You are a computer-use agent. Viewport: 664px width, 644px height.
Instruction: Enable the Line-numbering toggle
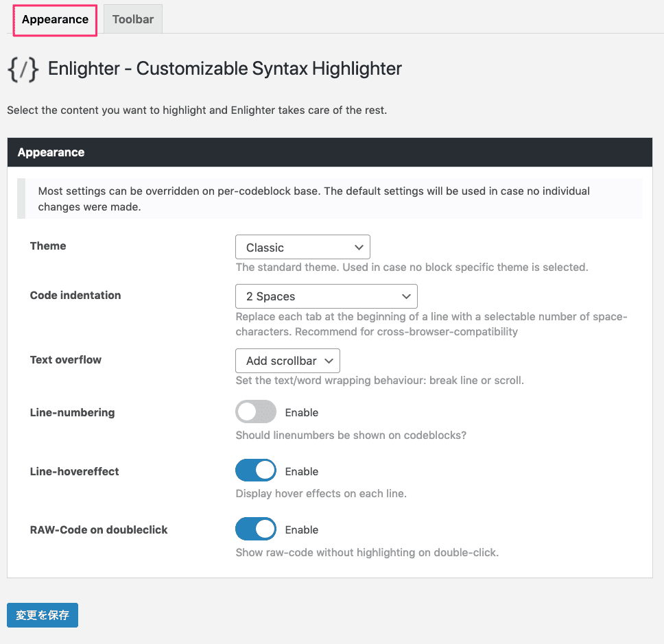click(x=256, y=412)
